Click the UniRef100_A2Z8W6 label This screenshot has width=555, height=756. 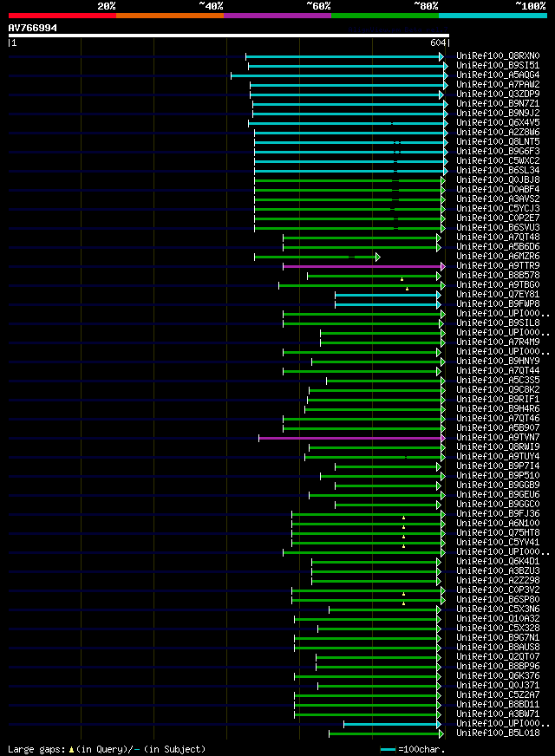[498, 132]
